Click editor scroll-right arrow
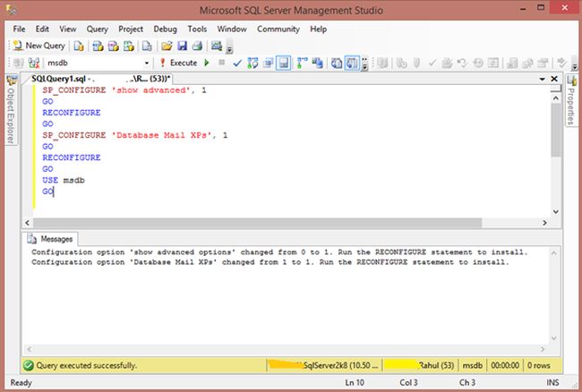582x392 pixels. point(544,223)
